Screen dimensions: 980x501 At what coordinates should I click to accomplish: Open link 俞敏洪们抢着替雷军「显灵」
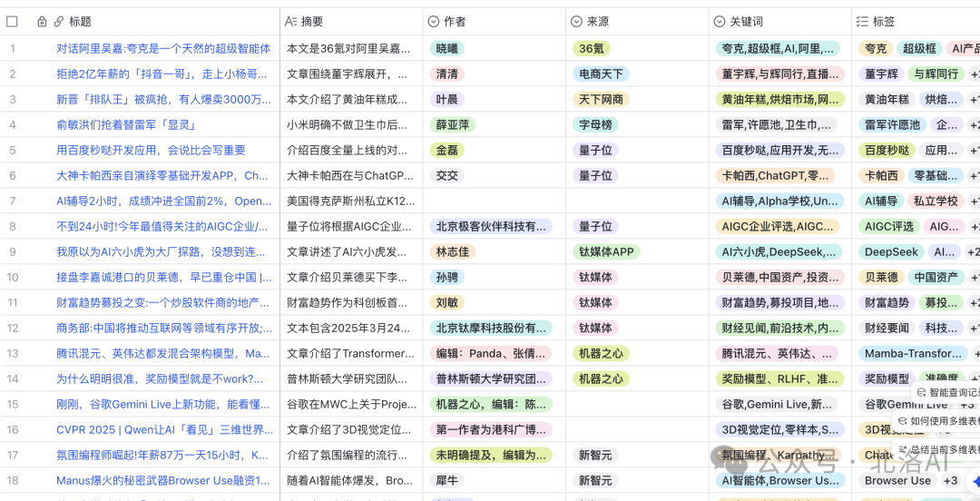tap(126, 125)
